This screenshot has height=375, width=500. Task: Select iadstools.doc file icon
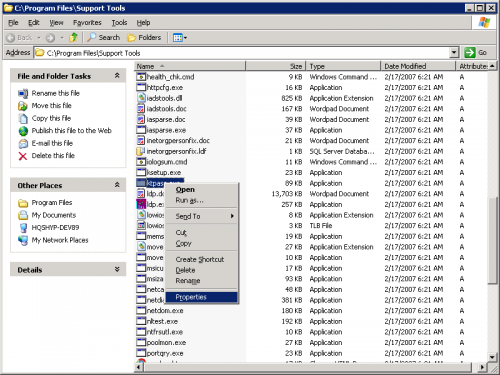click(x=141, y=109)
